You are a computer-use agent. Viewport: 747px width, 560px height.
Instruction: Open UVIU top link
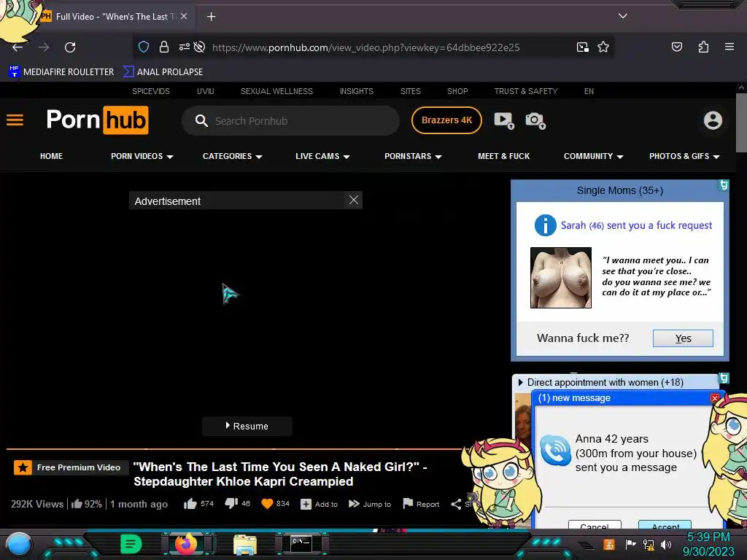coord(205,91)
